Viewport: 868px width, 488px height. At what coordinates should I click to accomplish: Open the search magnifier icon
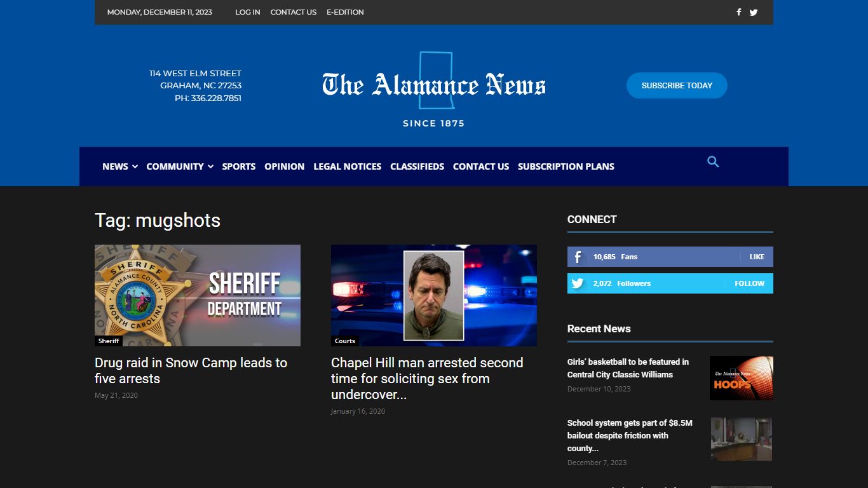tap(713, 162)
